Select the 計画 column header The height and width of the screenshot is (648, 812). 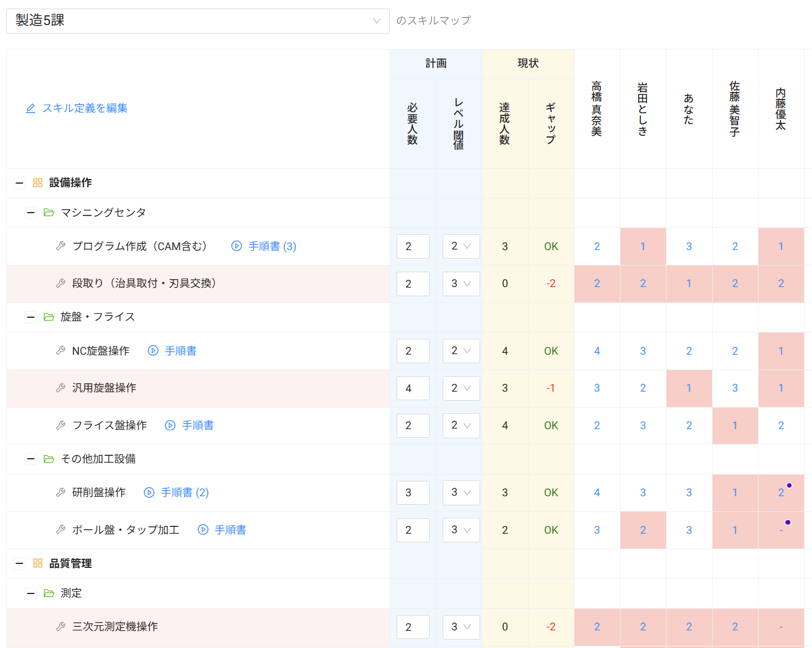[436, 64]
